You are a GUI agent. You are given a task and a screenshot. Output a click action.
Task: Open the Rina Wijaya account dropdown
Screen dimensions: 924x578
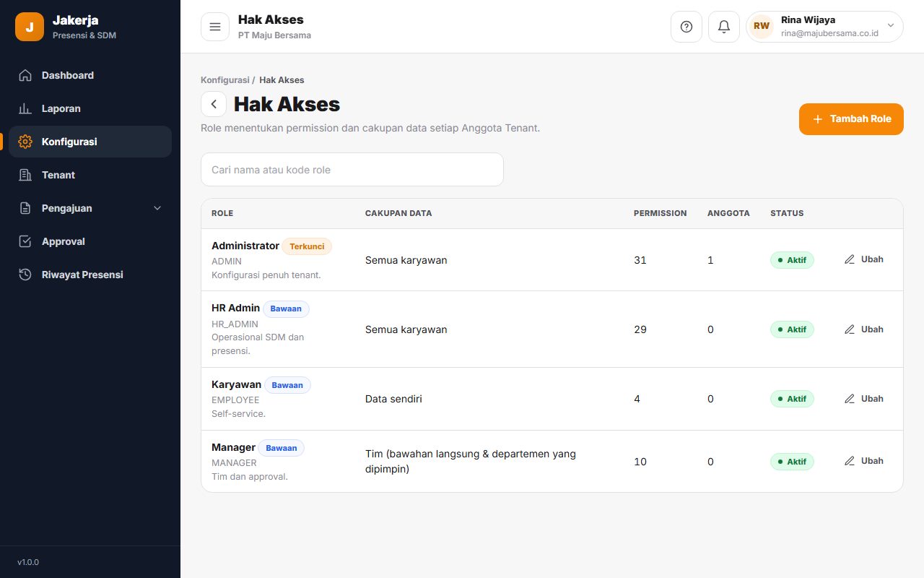point(824,27)
